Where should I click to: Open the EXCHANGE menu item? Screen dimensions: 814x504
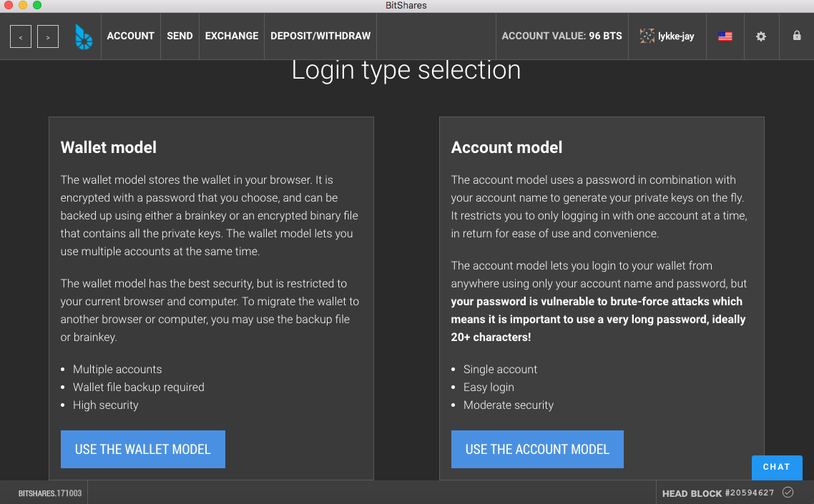(232, 36)
